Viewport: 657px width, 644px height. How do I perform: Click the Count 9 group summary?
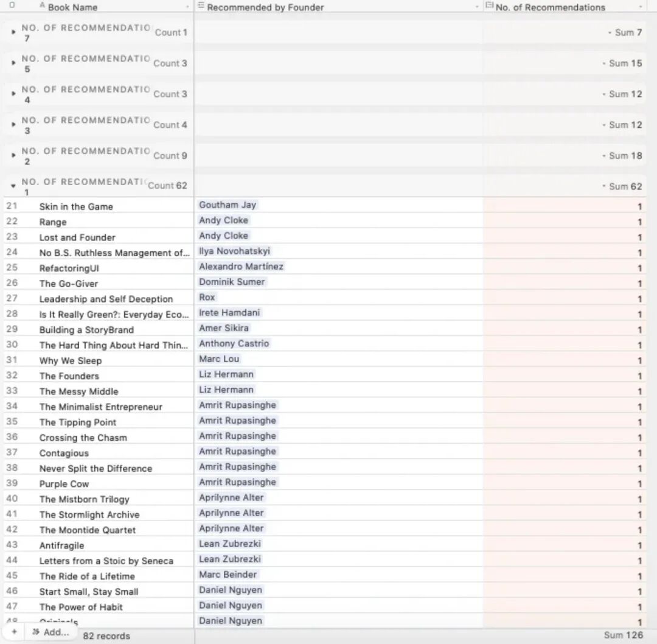[x=170, y=156]
